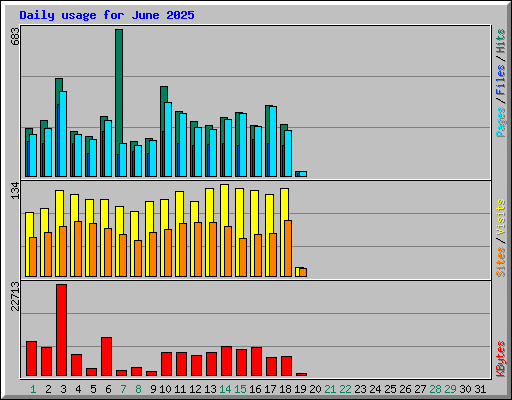Screen dimensions: 512x400
Task: Click day label 16 on the x-axis
Action: [x=255, y=389]
